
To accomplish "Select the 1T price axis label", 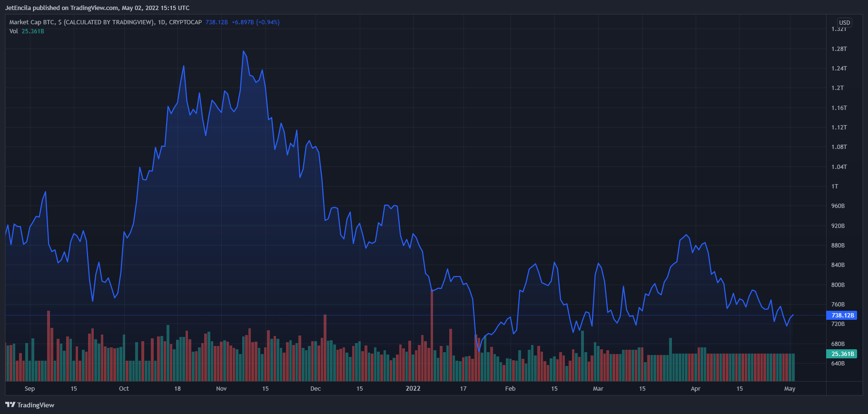I will (x=835, y=187).
